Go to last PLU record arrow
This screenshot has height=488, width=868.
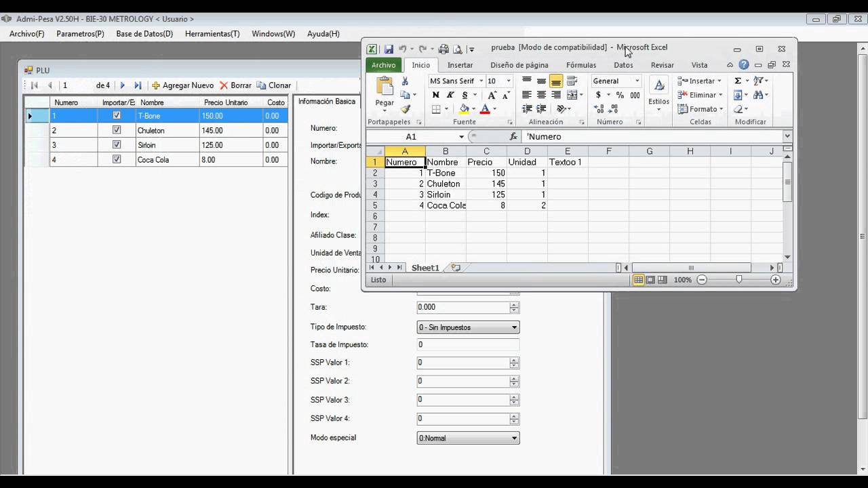point(138,85)
